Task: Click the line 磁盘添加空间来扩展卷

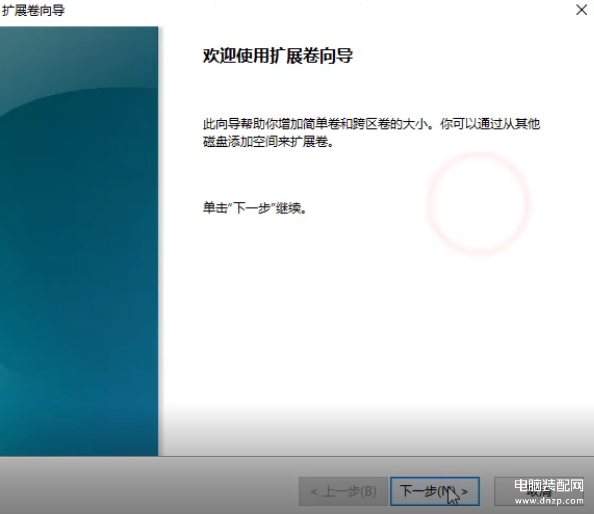Action: 268,142
